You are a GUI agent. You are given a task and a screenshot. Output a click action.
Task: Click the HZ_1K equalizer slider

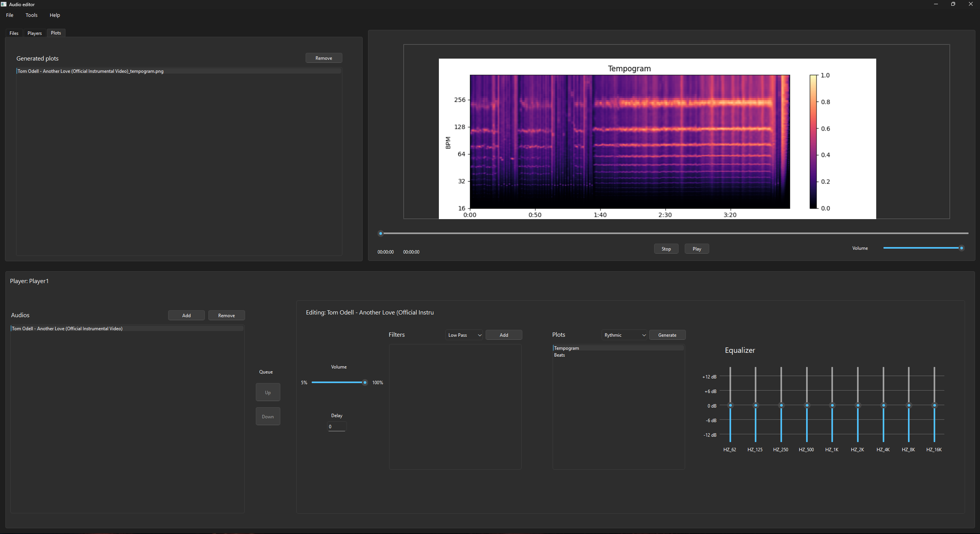click(x=832, y=405)
